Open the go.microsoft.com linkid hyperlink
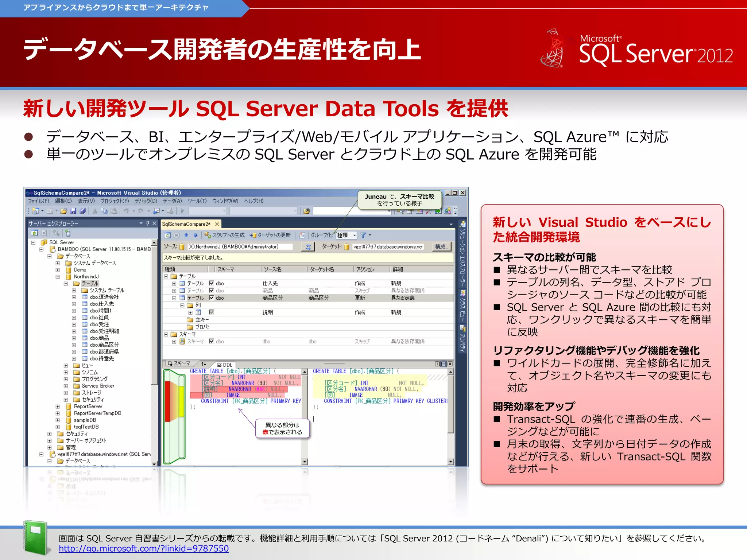The image size is (747, 560). point(144,549)
